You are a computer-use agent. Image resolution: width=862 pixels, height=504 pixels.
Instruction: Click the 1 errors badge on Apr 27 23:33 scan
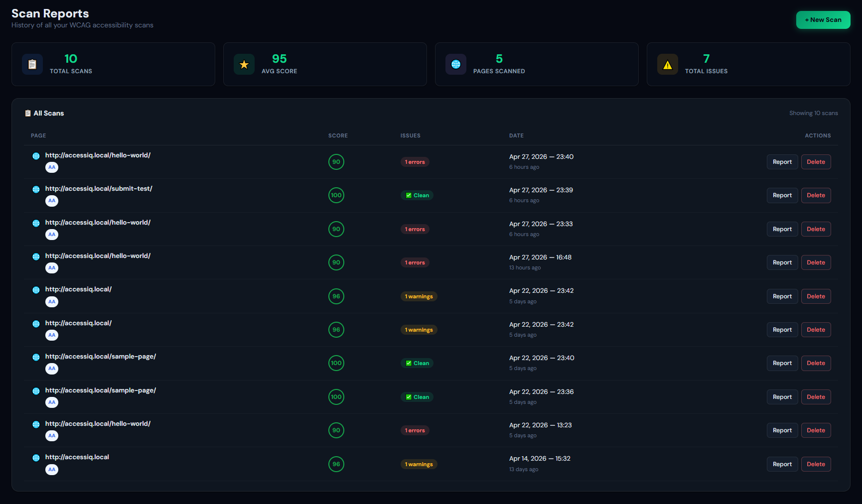(x=415, y=229)
